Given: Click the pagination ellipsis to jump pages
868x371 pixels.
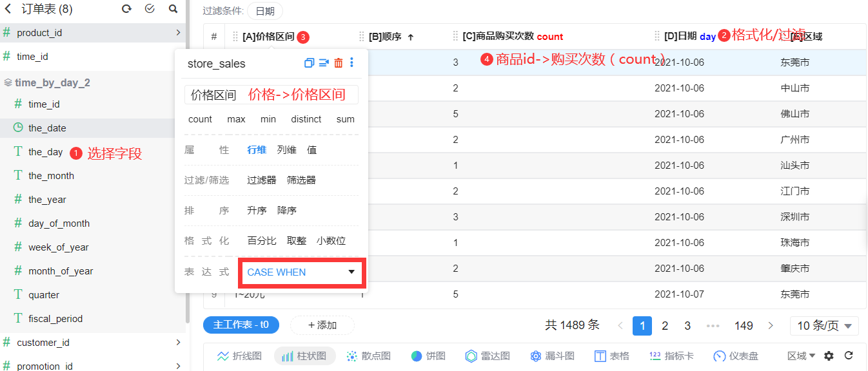Looking at the screenshot, I should tap(713, 326).
